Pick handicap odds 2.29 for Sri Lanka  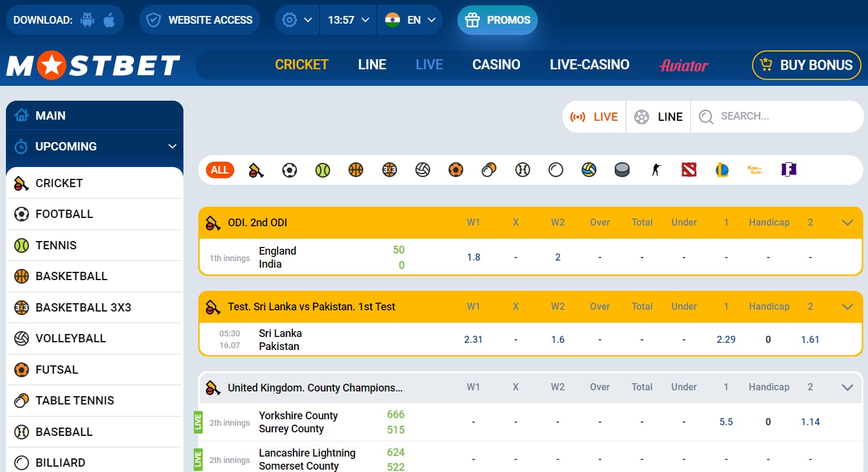[x=726, y=339]
